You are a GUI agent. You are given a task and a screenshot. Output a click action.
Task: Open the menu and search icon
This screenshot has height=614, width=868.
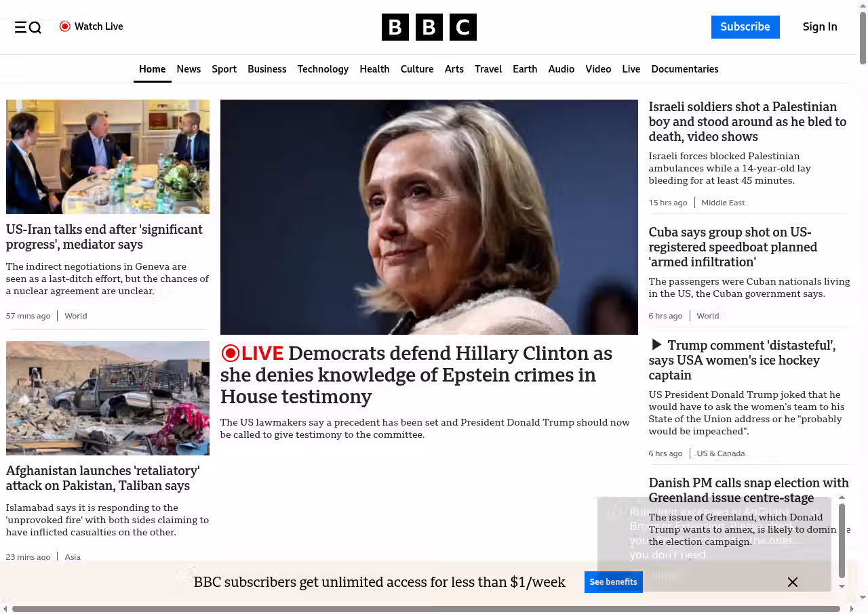coord(28,27)
